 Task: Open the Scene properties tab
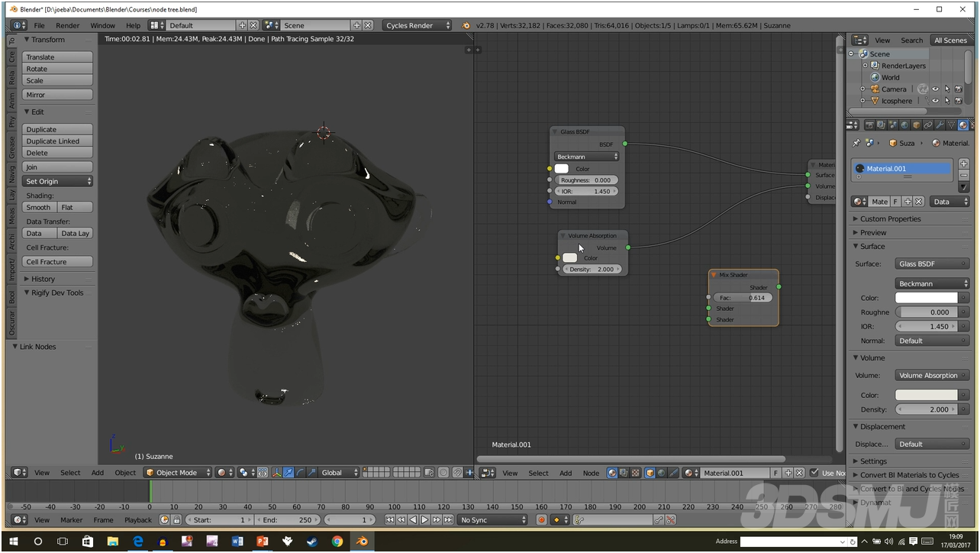coord(893,125)
